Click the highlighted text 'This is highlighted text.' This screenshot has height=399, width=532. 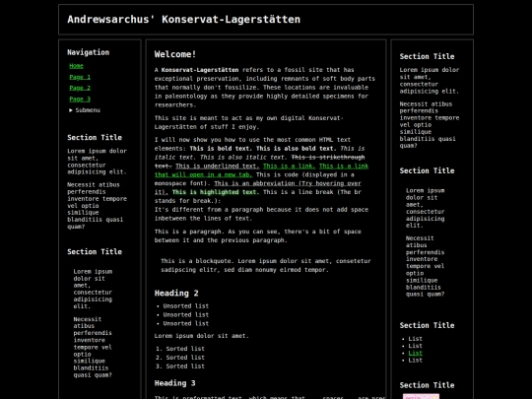[x=216, y=192]
